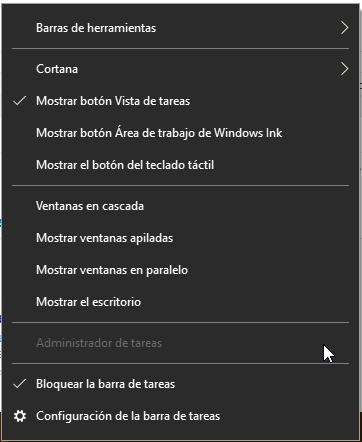Click checkmark beside Bloquear la barra
The image size is (362, 442).
click(x=20, y=384)
